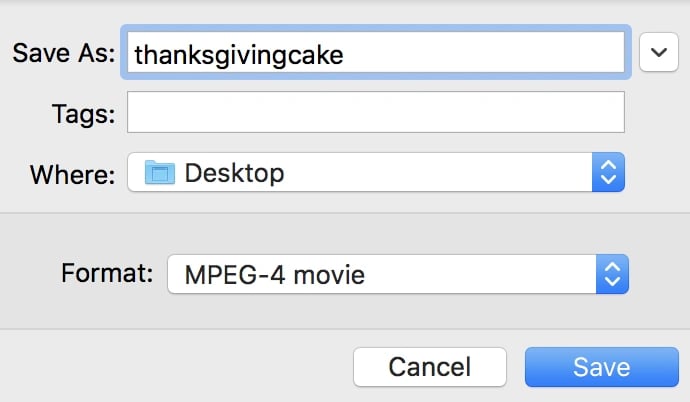Click the Save button
The width and height of the screenshot is (690, 402).
pyautogui.click(x=601, y=367)
